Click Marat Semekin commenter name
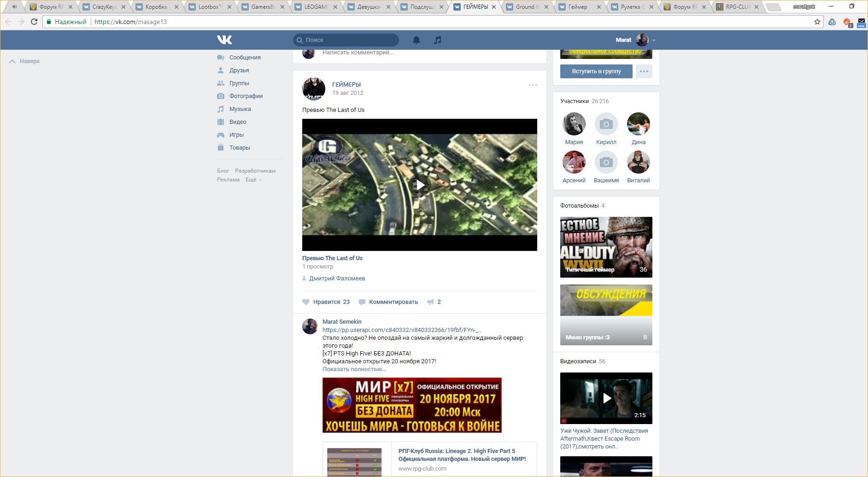 (x=342, y=322)
